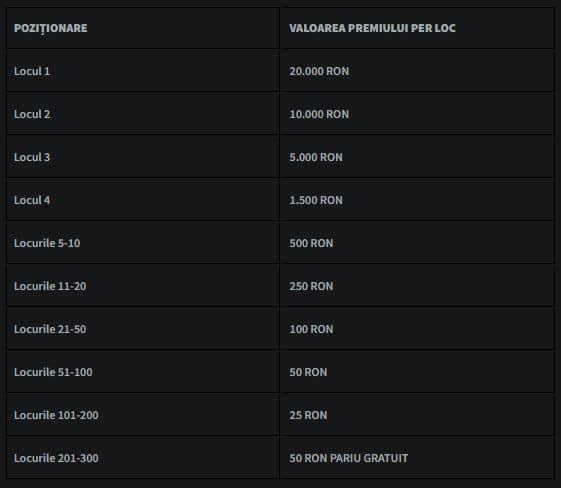The image size is (561, 488).
Task: Click the Locul 2 row label
Action: [x=32, y=114]
